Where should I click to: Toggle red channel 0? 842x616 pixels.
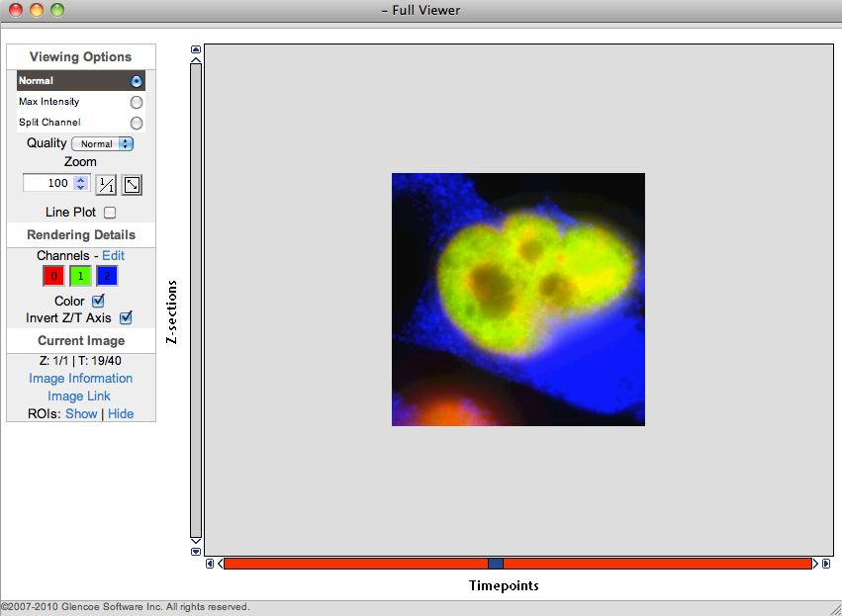[x=53, y=277]
